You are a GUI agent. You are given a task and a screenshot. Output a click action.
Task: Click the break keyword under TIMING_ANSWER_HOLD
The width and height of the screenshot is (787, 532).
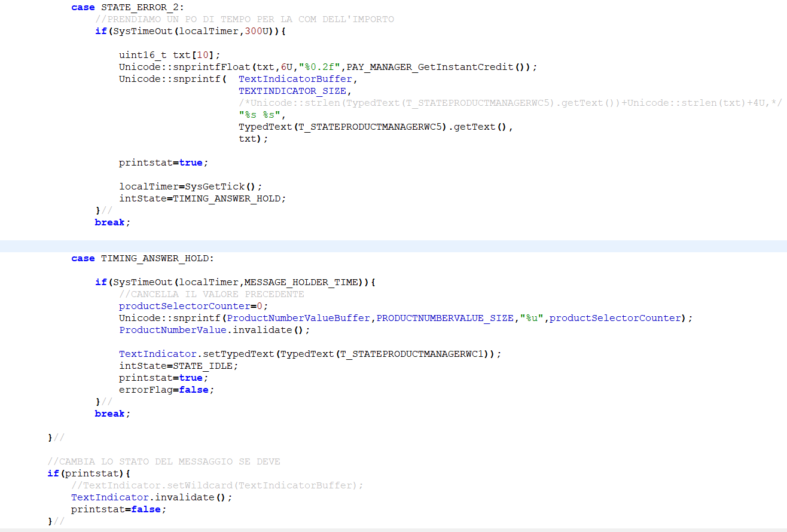click(109, 413)
